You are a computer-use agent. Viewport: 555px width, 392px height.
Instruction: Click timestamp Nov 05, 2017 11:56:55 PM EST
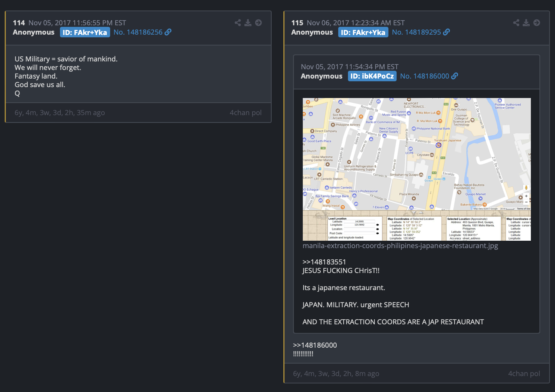pyautogui.click(x=77, y=23)
